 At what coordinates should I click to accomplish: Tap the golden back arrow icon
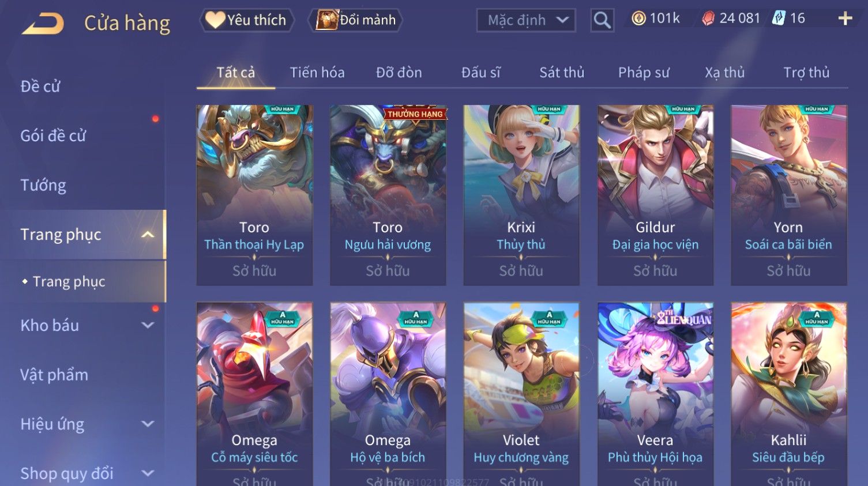[x=43, y=23]
